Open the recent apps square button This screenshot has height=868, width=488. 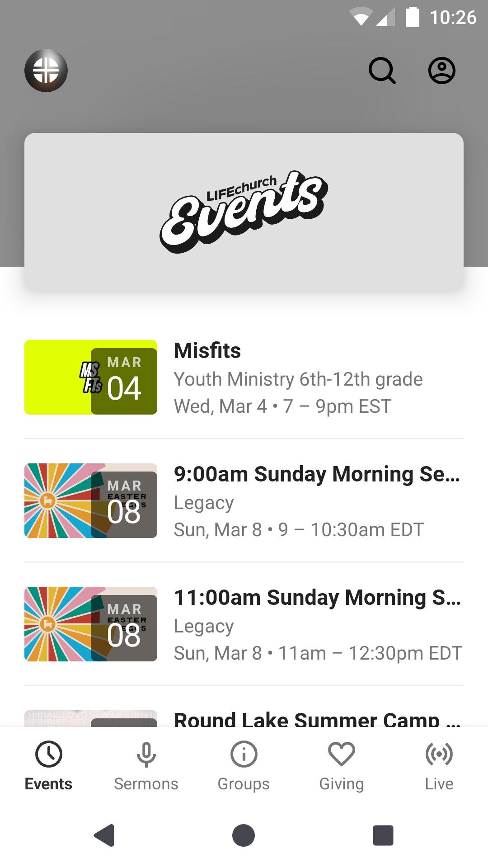click(x=383, y=835)
